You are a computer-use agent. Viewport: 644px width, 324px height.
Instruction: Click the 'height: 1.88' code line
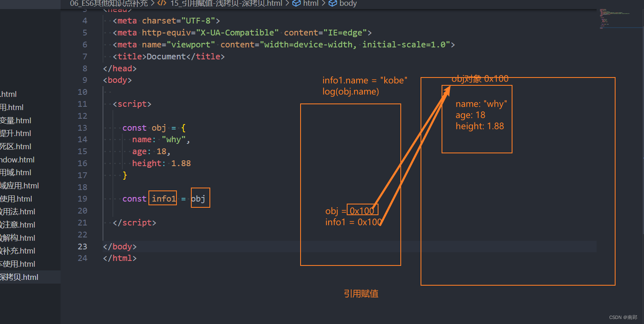[x=162, y=163]
